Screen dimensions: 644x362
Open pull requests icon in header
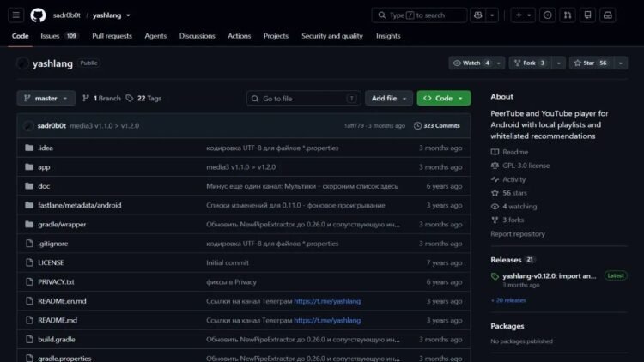[x=568, y=15]
